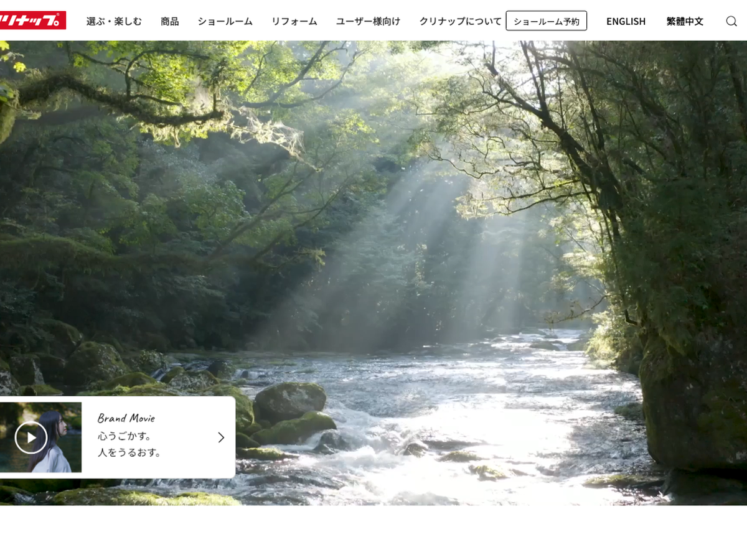Screen dimensions: 747x560
Task: Click the right chevron on the Brand Movie card
Action: tap(221, 437)
